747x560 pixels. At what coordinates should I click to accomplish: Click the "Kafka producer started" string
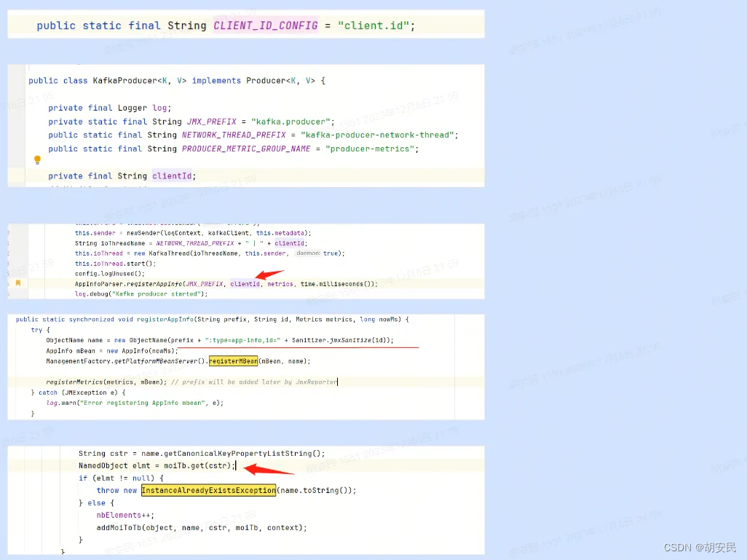pos(155,294)
